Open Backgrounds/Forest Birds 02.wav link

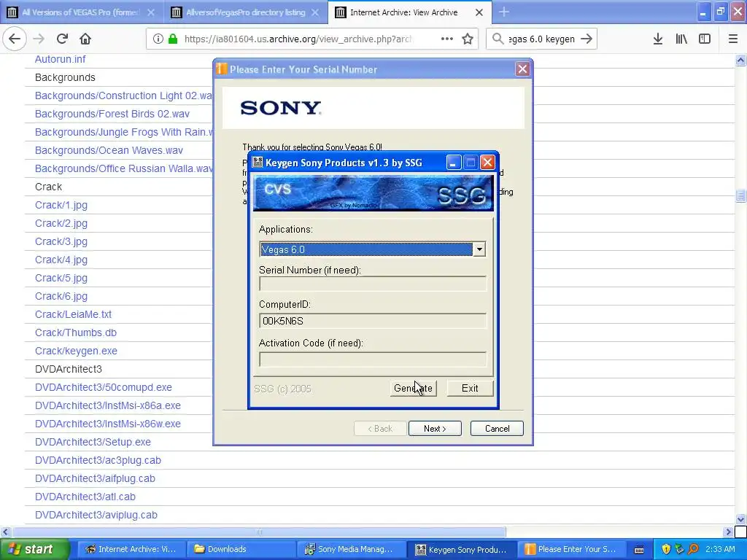click(x=112, y=114)
